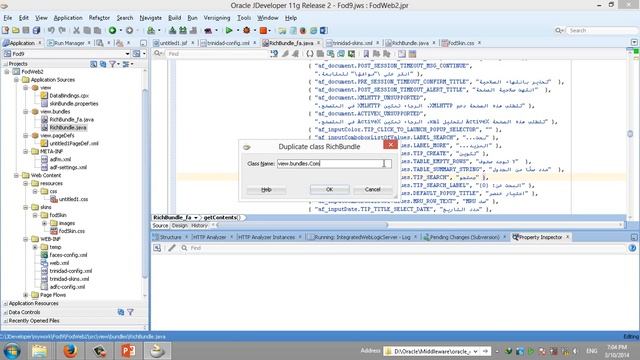Click the code braces icon in editor toolbar
The image size is (640, 360).
310,54
